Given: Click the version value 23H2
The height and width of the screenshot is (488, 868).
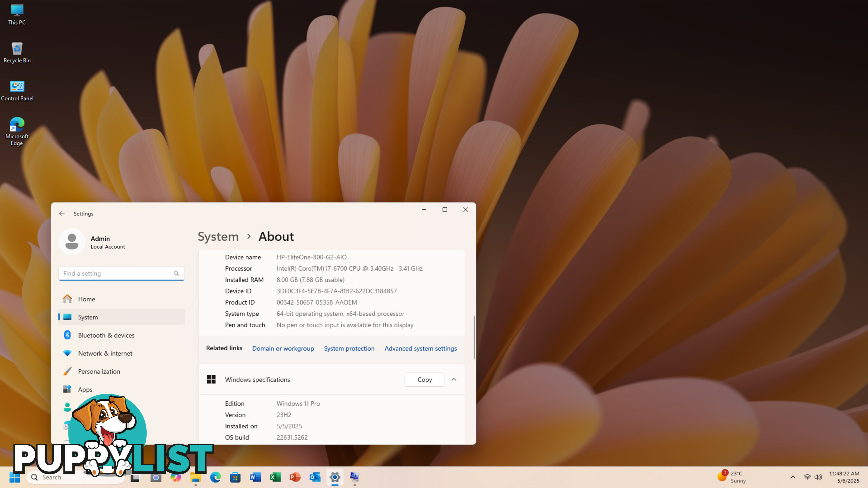Looking at the screenshot, I should coord(284,415).
